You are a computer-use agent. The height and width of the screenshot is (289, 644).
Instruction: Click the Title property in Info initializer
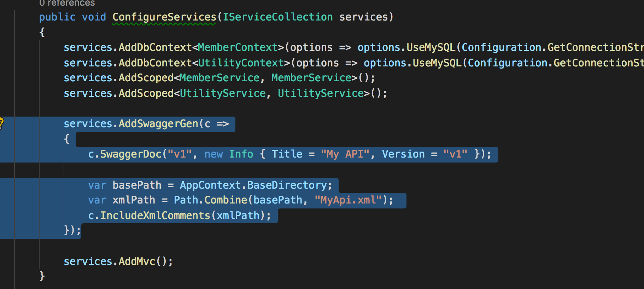coord(287,154)
